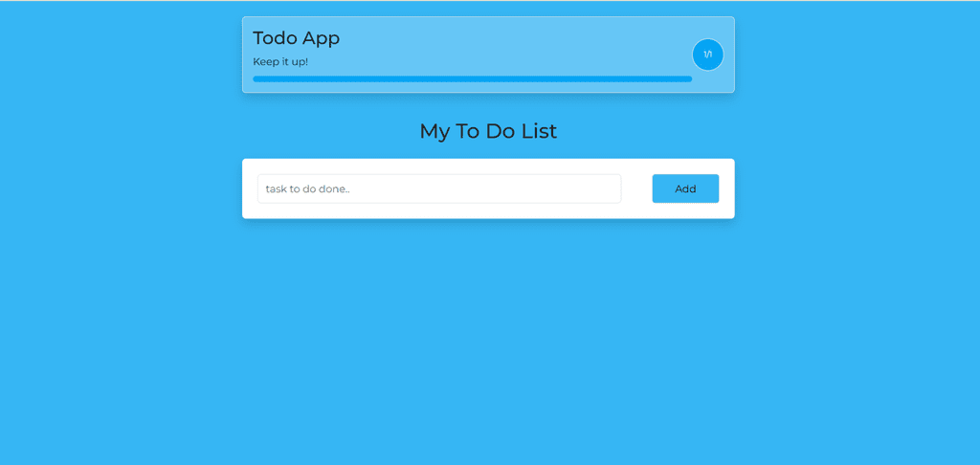Click the 1/1 task counter circle
This screenshot has height=465, width=980.
707,55
